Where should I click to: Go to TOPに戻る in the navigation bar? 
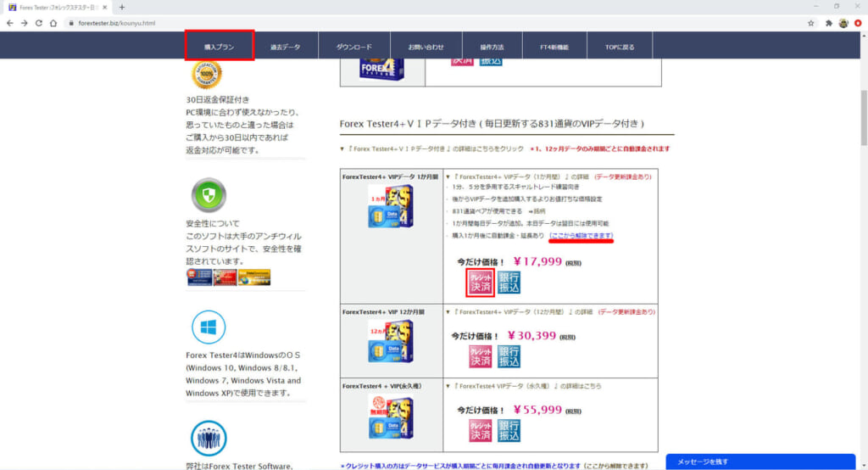pos(620,48)
